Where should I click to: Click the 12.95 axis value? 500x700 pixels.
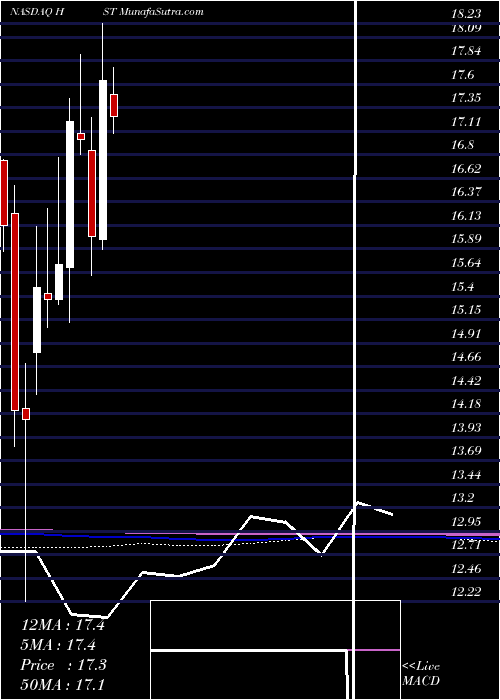(x=466, y=521)
